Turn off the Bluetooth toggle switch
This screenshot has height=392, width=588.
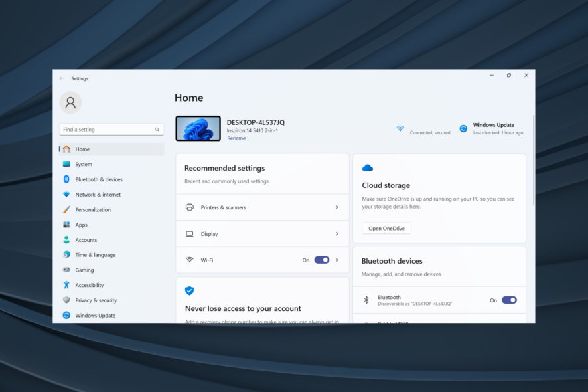[x=509, y=300]
